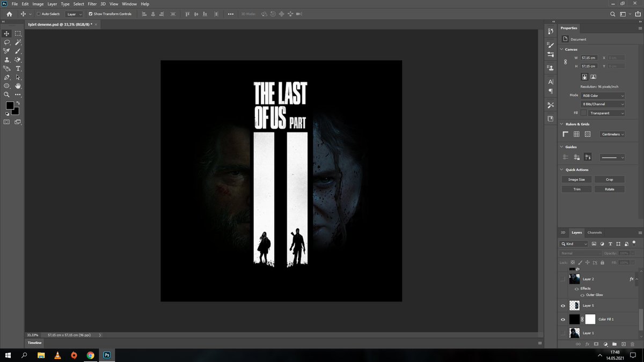The image size is (644, 362).
Task: Click the Delete layer trash icon
Action: [632, 344]
